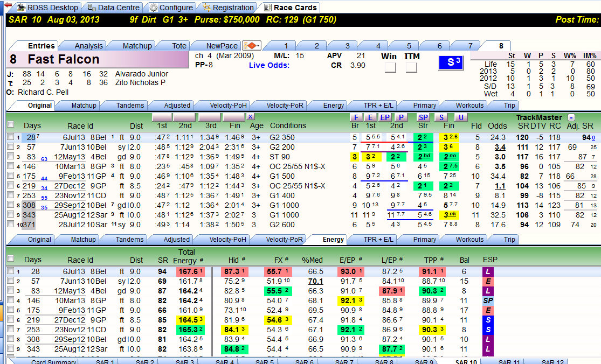
Task: Click the S button above the Fin column
Action: pos(441,117)
